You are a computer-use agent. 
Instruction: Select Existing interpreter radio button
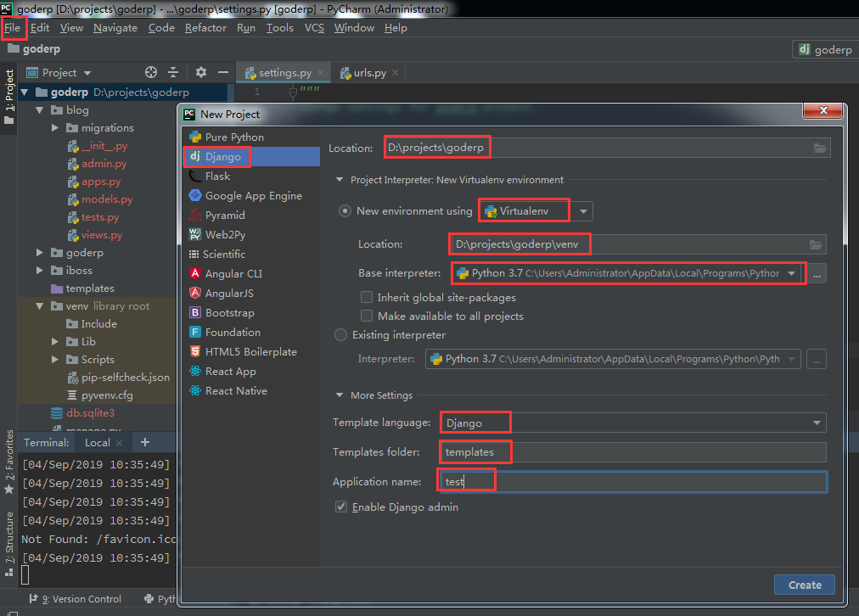(x=340, y=334)
